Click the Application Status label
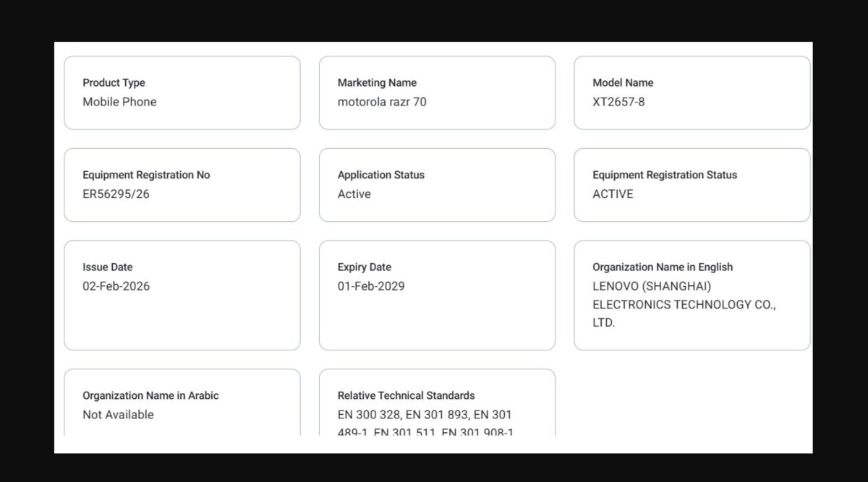The width and height of the screenshot is (868, 482). click(381, 175)
